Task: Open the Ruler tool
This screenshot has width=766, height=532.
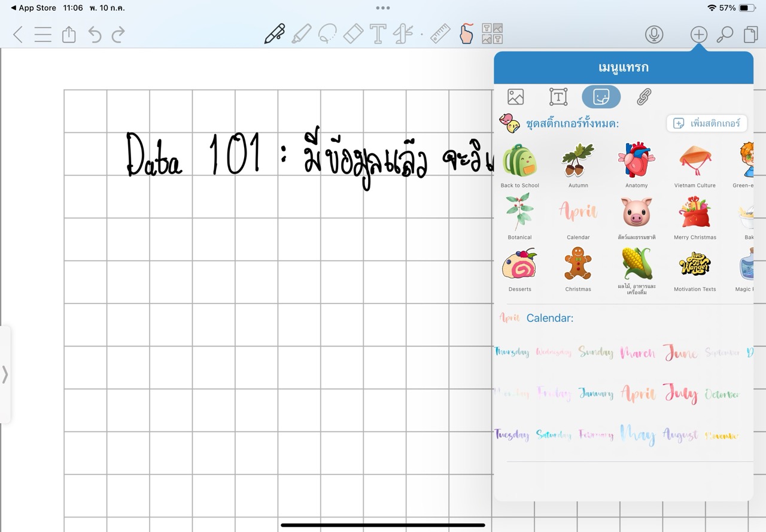Action: pos(440,34)
